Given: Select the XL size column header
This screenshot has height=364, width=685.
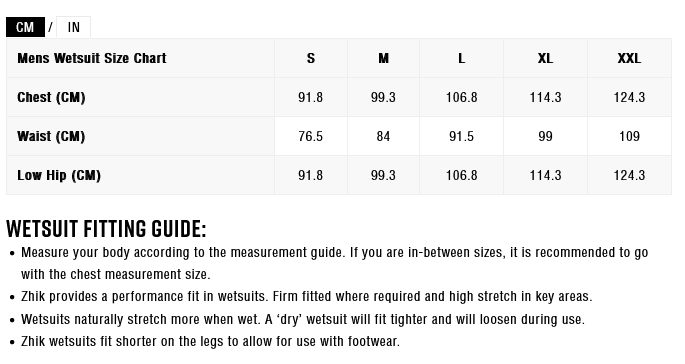Looking at the screenshot, I should [545, 58].
